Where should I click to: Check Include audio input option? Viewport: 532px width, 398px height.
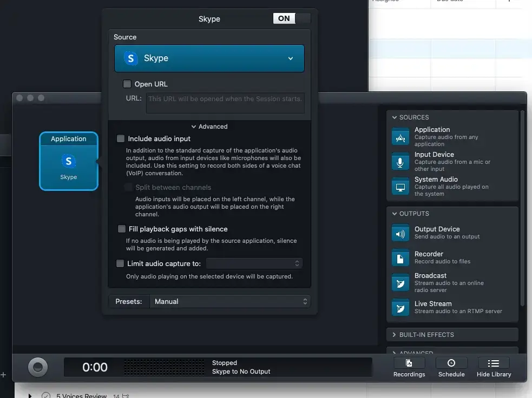pyautogui.click(x=121, y=139)
